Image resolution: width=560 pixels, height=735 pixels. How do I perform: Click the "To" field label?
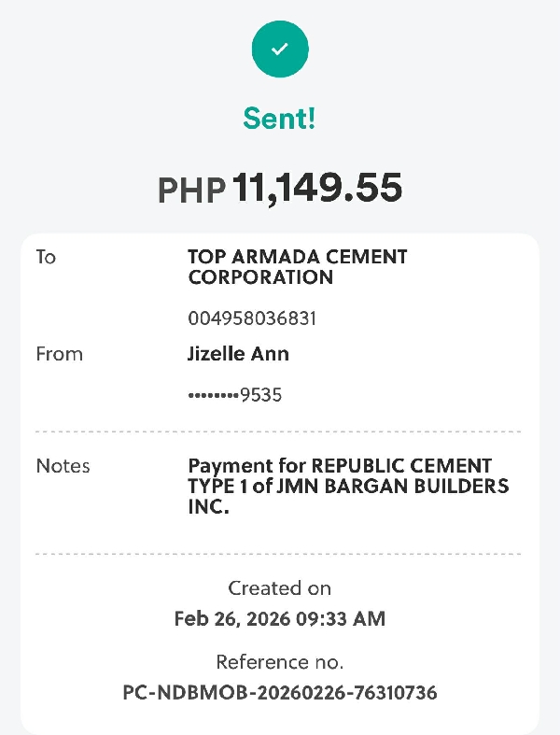(46, 257)
